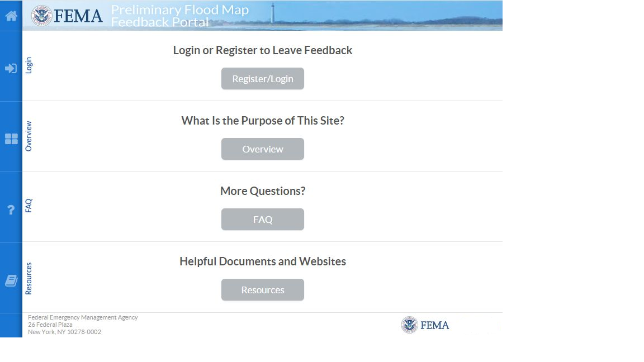Open the gray FAQ button
The height and width of the screenshot is (362, 644).
pos(263,220)
